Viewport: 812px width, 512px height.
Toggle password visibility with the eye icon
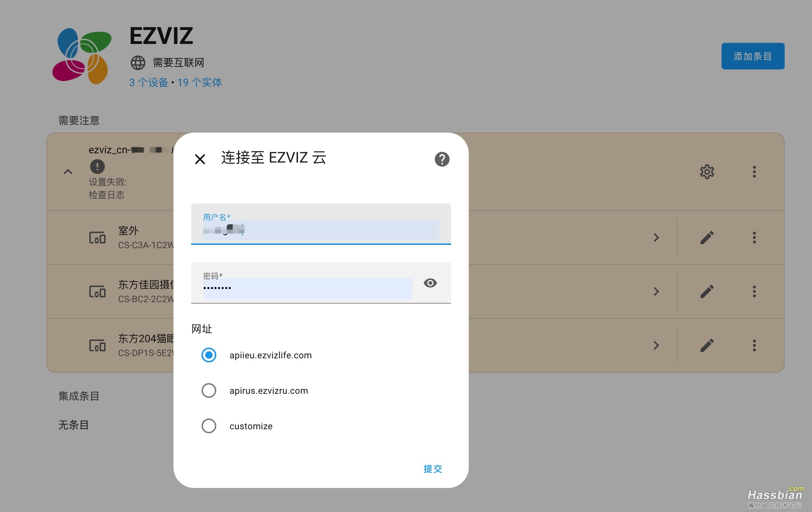tap(430, 283)
